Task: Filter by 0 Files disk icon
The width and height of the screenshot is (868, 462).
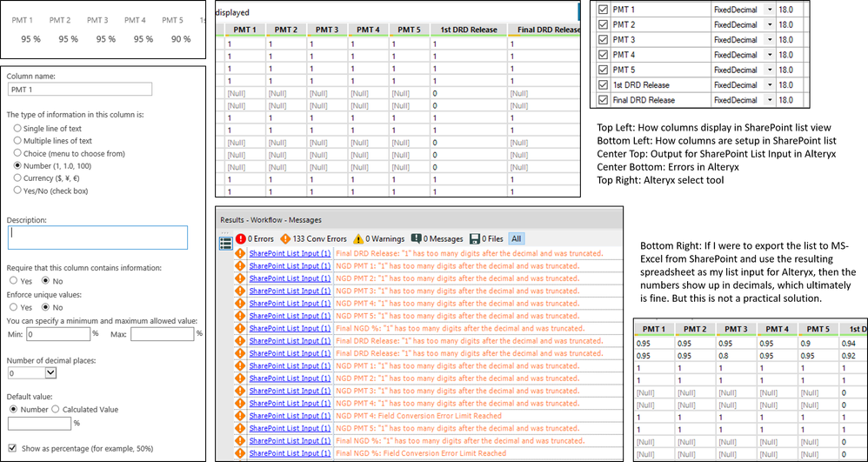Action: coord(474,238)
